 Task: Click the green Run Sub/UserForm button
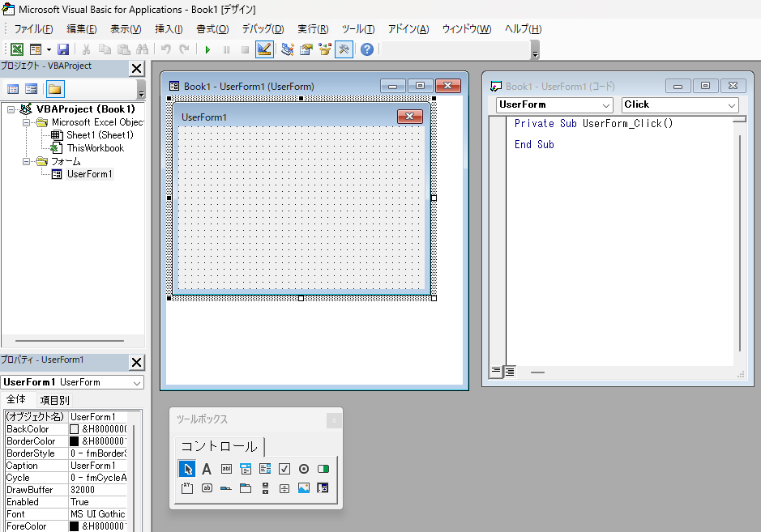(x=207, y=50)
